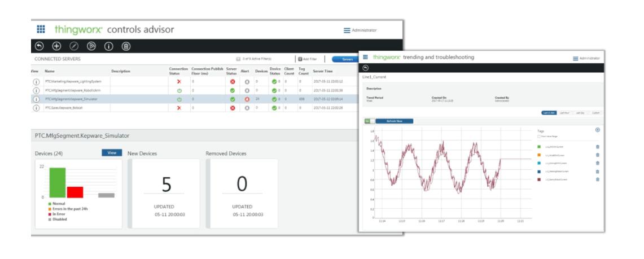Click the Errors in the past 24h legend
The image size is (644, 259).
tap(68, 209)
